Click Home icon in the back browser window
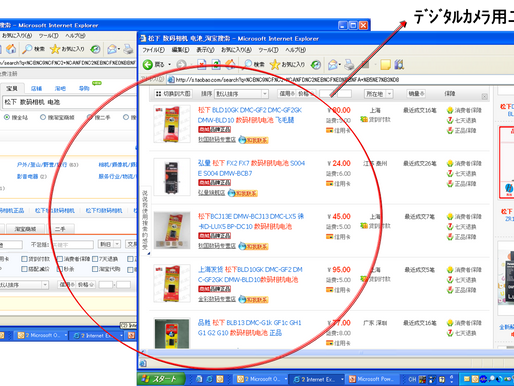This screenshot has width=514, height=386. pyautogui.click(x=11, y=49)
